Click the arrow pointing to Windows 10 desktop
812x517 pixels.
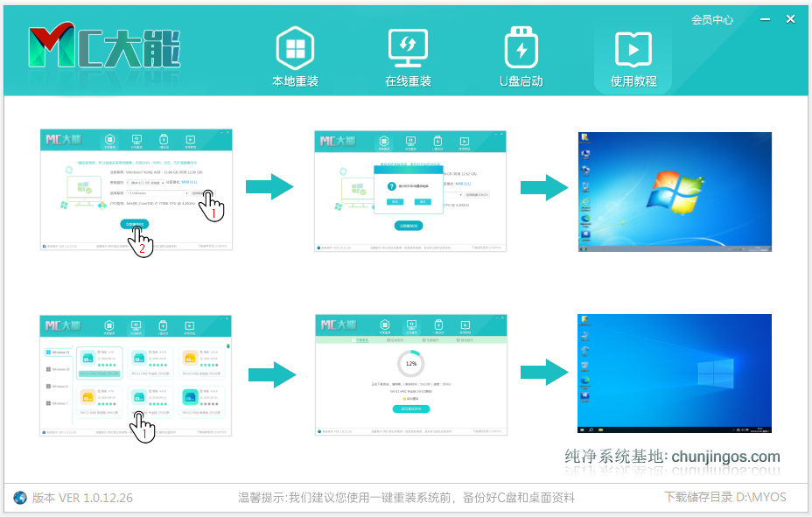point(544,373)
